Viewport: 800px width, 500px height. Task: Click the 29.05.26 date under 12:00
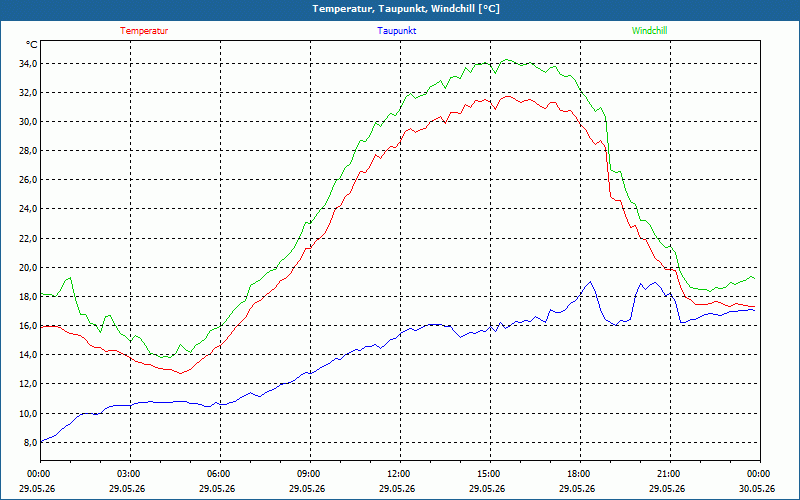pyautogui.click(x=397, y=488)
